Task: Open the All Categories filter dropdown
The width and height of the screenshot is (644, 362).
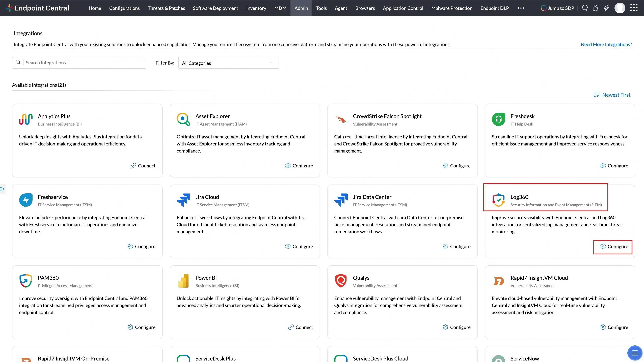Action: 228,63
